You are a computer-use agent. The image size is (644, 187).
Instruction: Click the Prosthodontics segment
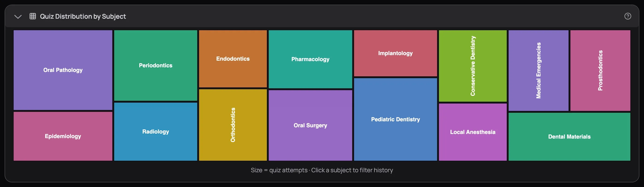pos(600,70)
